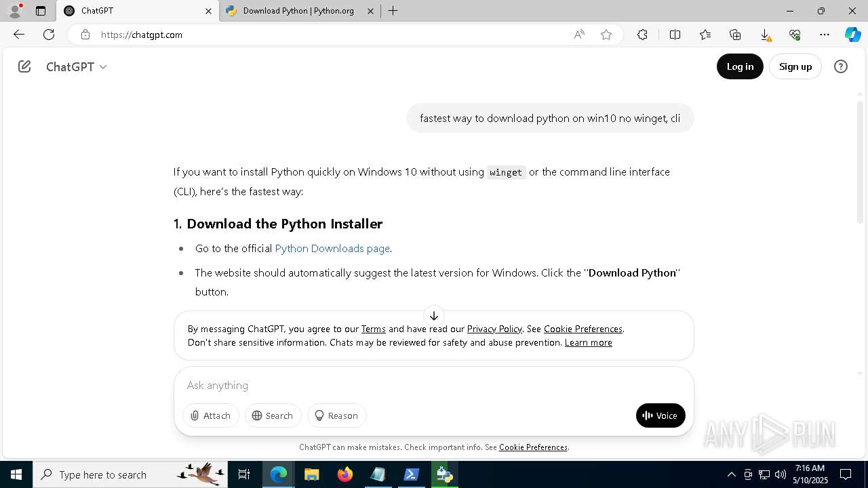Click the address bar URL

click(x=142, y=35)
